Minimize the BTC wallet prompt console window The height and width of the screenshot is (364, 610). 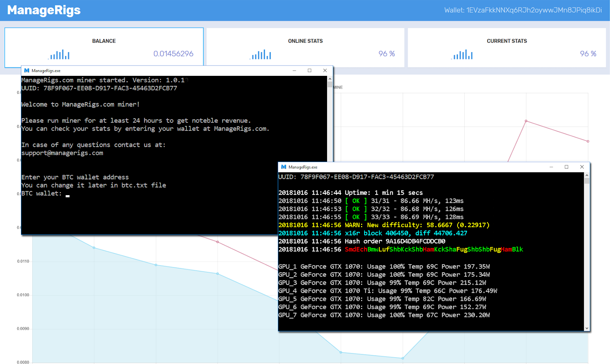click(294, 71)
